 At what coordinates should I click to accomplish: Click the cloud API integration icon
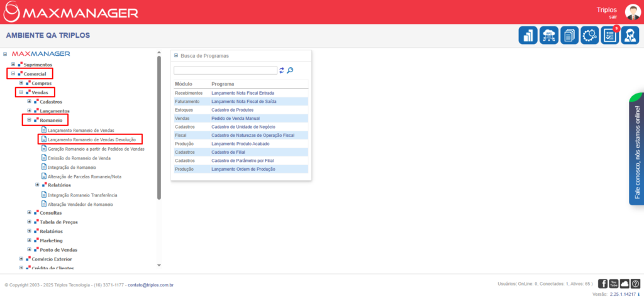coord(548,36)
